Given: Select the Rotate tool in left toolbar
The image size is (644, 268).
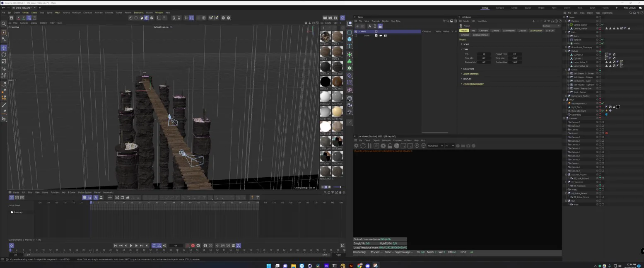Looking at the screenshot, I should click(4, 55).
